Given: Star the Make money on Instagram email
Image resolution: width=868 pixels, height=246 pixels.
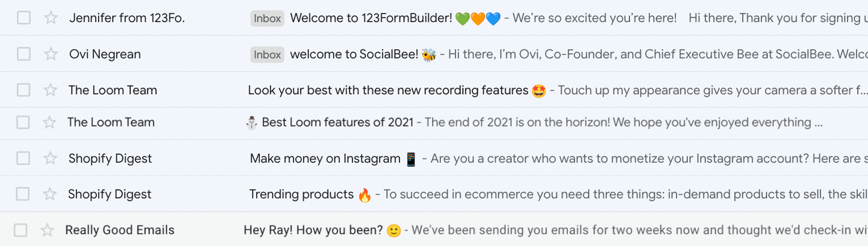Looking at the screenshot, I should 50,159.
